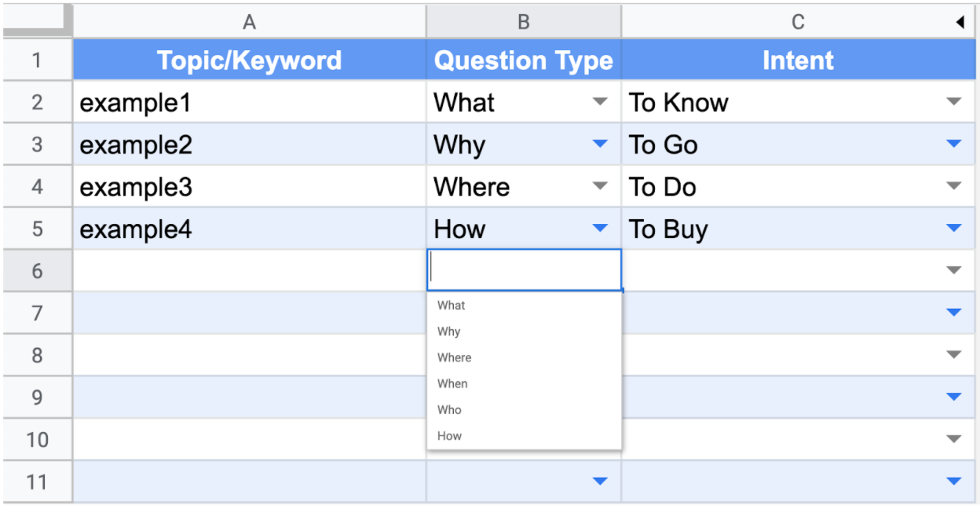
Task: Open Question Type dropdown arrow in row 11
Action: (600, 482)
